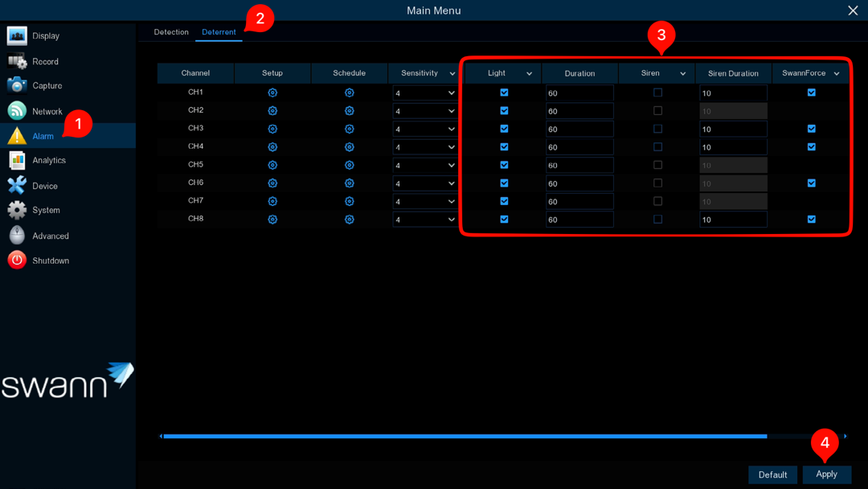Click CH3 Siren Duration field
This screenshot has width=868, height=489.
click(x=734, y=129)
